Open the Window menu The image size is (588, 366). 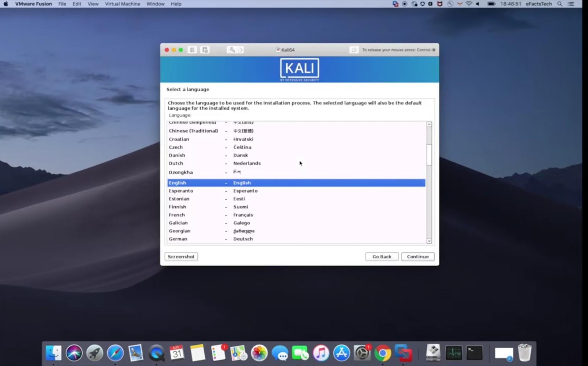click(155, 4)
